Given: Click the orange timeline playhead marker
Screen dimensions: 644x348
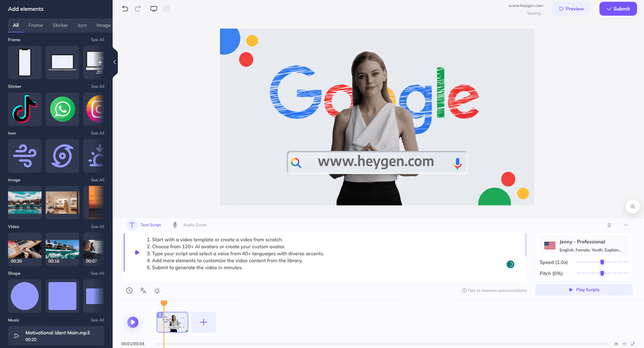Looking at the screenshot, I should coord(164,303).
